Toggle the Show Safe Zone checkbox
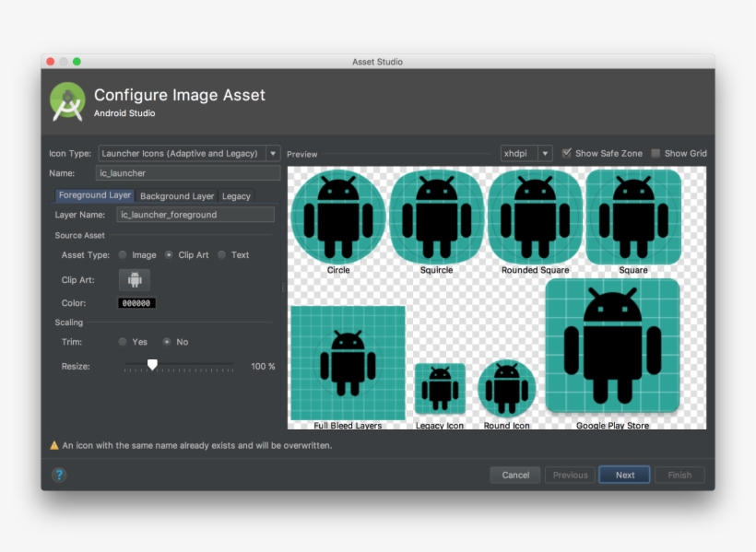Screen dimensions: 756x552 click(567, 153)
